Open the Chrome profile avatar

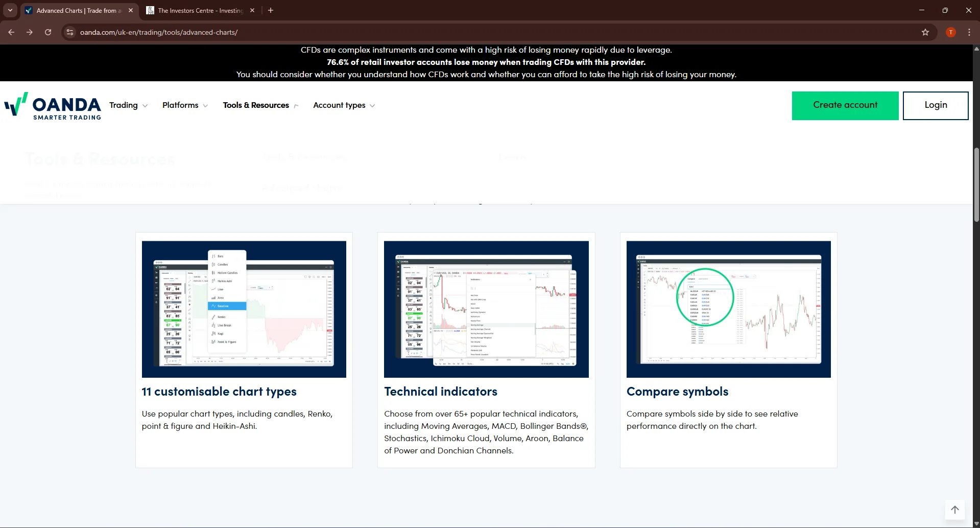tap(951, 32)
